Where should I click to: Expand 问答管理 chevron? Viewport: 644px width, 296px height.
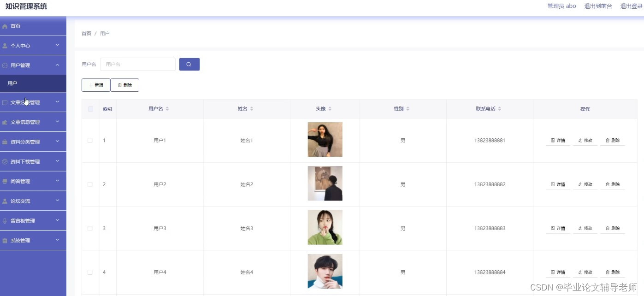pyautogui.click(x=58, y=181)
